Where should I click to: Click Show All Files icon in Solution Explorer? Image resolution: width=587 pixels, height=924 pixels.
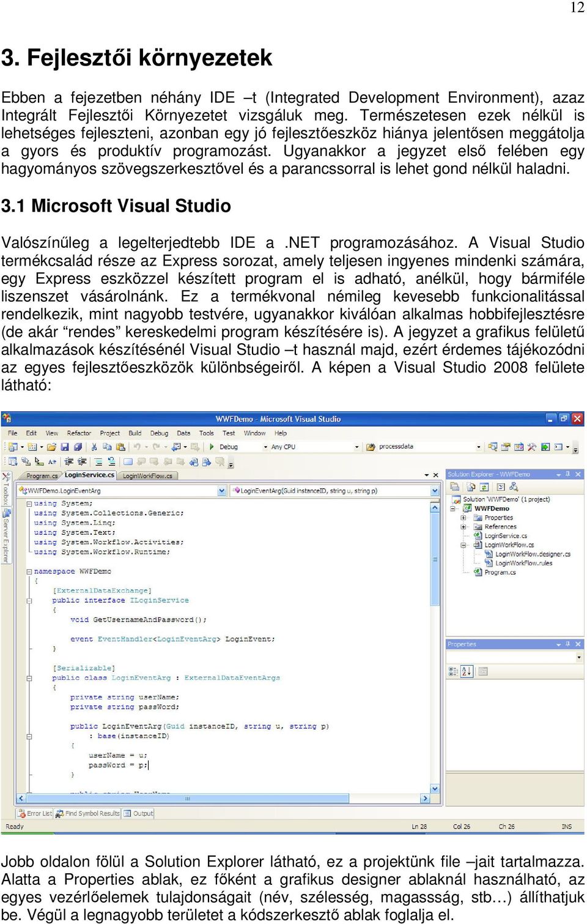[x=471, y=486]
